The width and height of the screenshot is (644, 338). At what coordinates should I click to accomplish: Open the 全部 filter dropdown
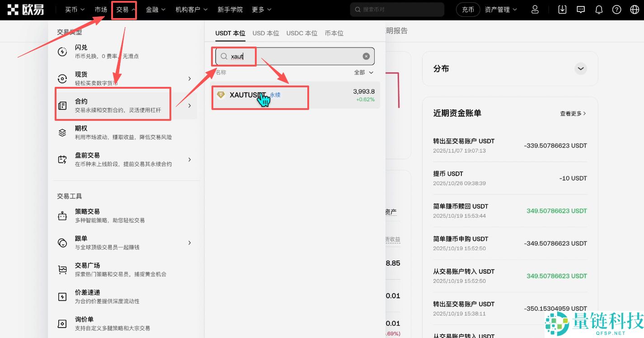(364, 72)
